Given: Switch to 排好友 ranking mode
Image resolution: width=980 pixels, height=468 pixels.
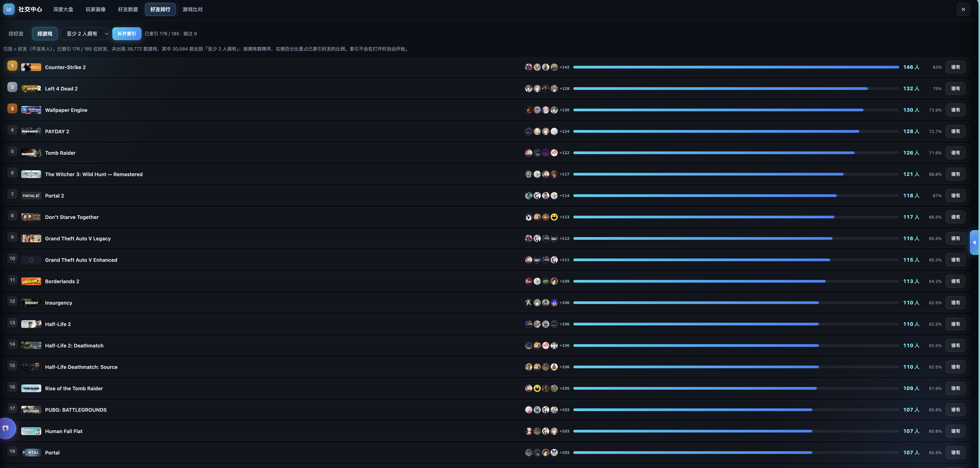Looking at the screenshot, I should tap(16, 34).
